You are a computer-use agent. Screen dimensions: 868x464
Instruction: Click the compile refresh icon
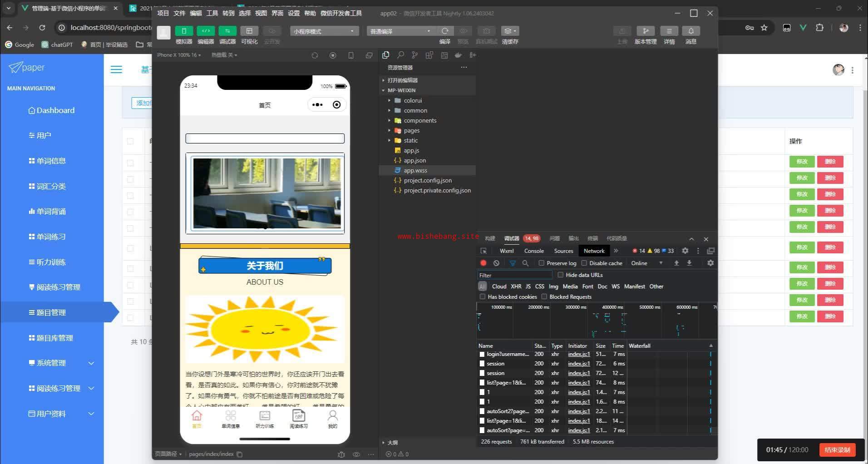(445, 31)
